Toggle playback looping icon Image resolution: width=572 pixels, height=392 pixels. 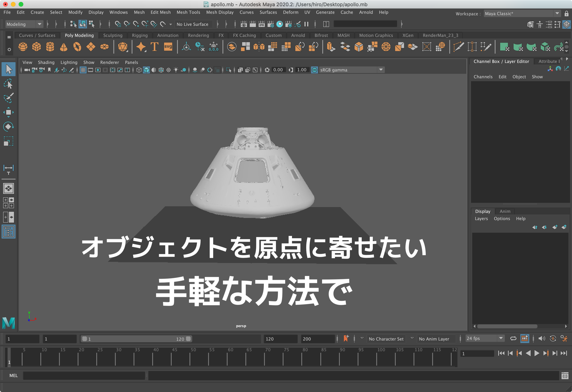[513, 339]
